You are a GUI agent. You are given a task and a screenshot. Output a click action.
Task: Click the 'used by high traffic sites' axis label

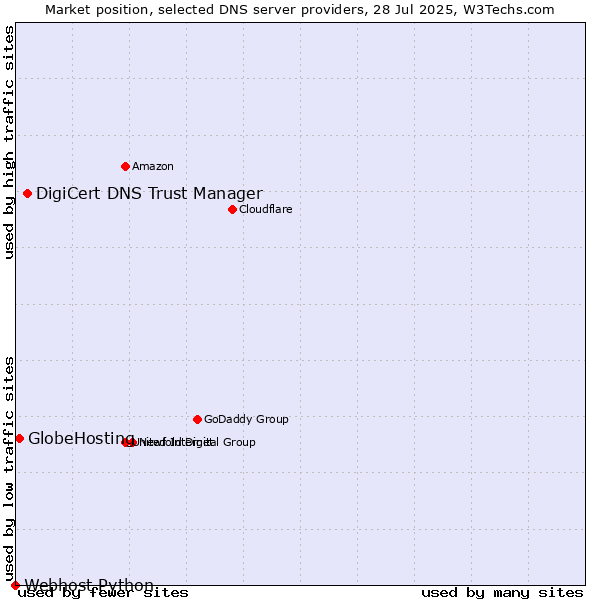pyautogui.click(x=9, y=142)
